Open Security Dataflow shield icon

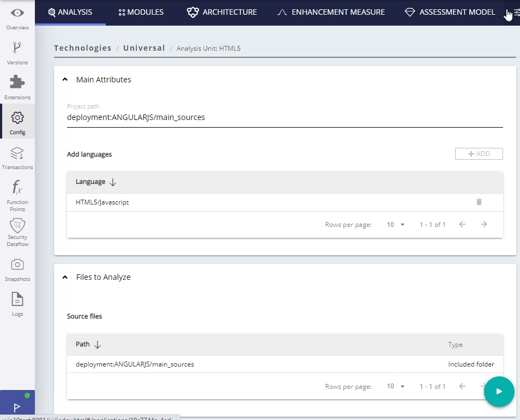[x=17, y=231]
